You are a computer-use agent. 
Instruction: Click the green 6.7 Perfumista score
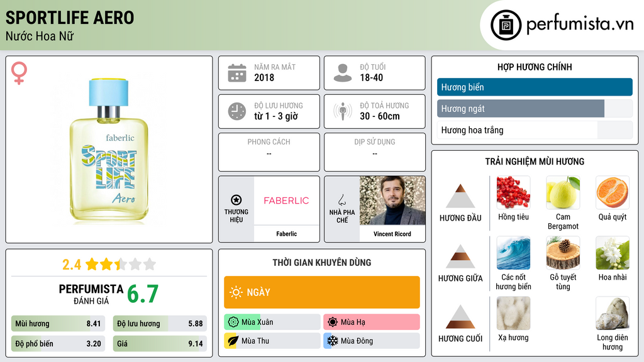coord(143,294)
